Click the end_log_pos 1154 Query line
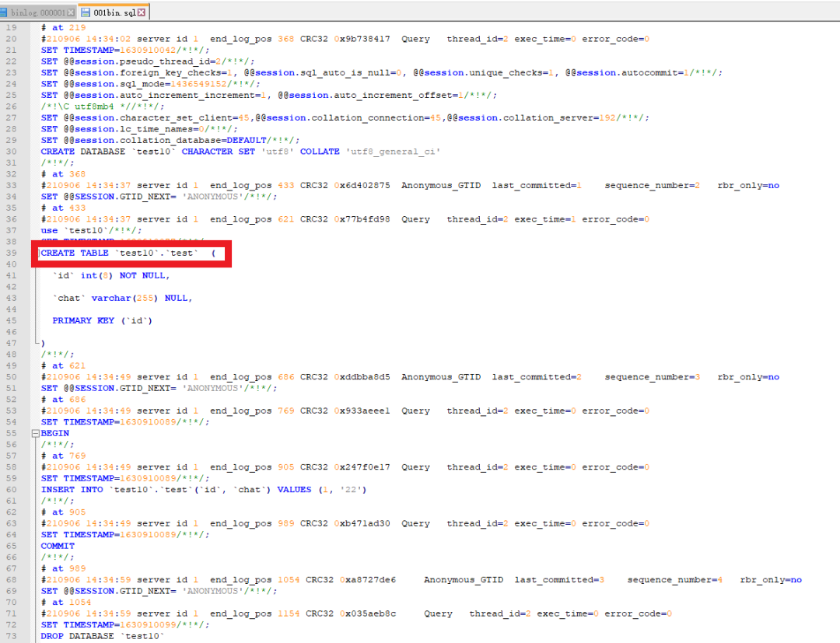Image resolution: width=840 pixels, height=643 pixels. tap(356, 613)
